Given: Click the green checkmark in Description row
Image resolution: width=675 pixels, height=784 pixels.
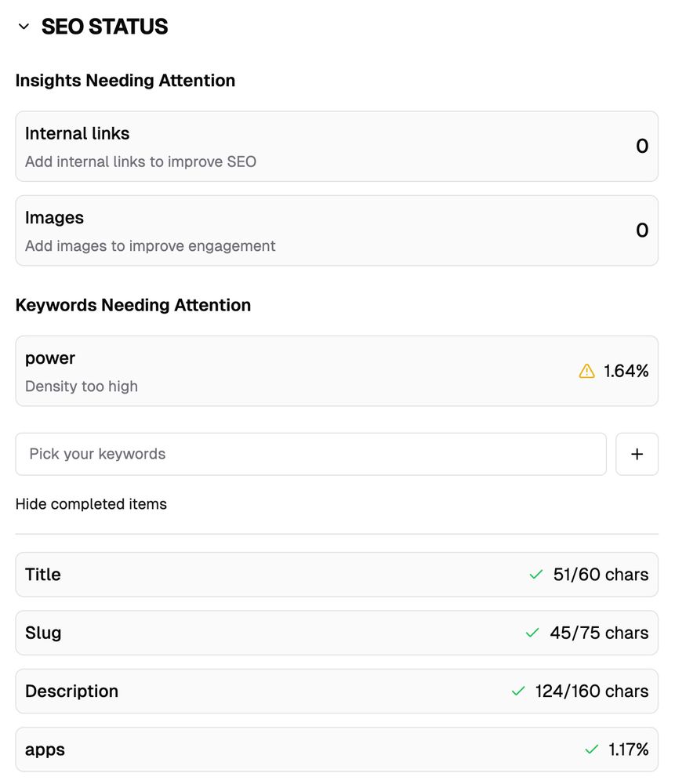Looking at the screenshot, I should [x=518, y=691].
